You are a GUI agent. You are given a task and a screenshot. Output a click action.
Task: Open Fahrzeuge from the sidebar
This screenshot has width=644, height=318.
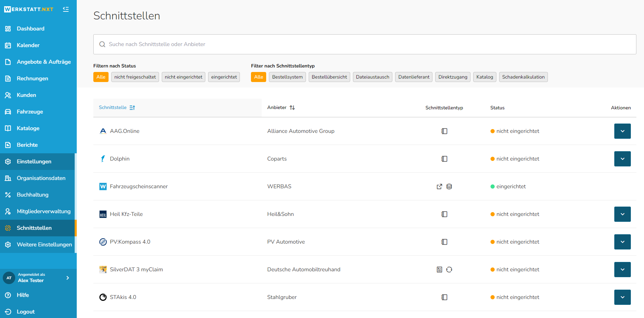click(38, 112)
